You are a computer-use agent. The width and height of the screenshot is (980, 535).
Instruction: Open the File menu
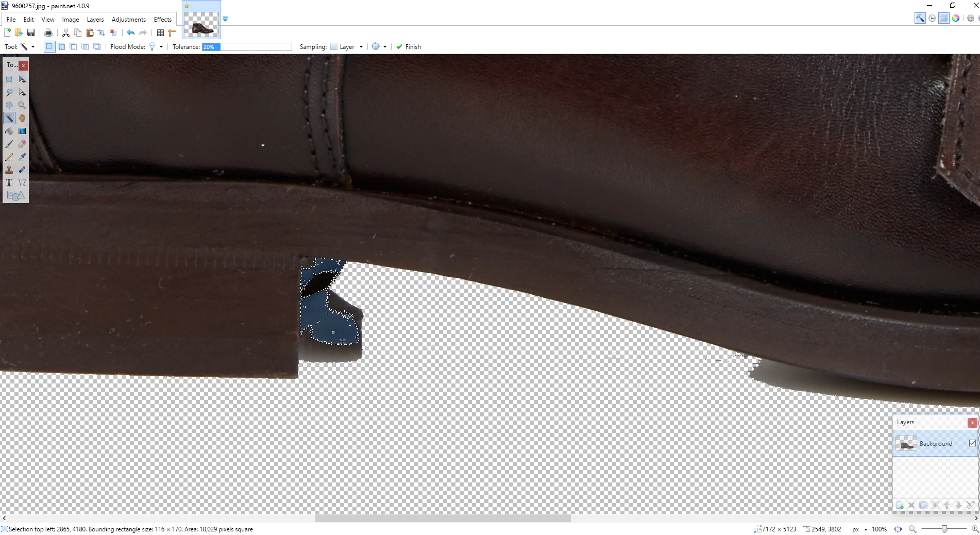(x=11, y=19)
